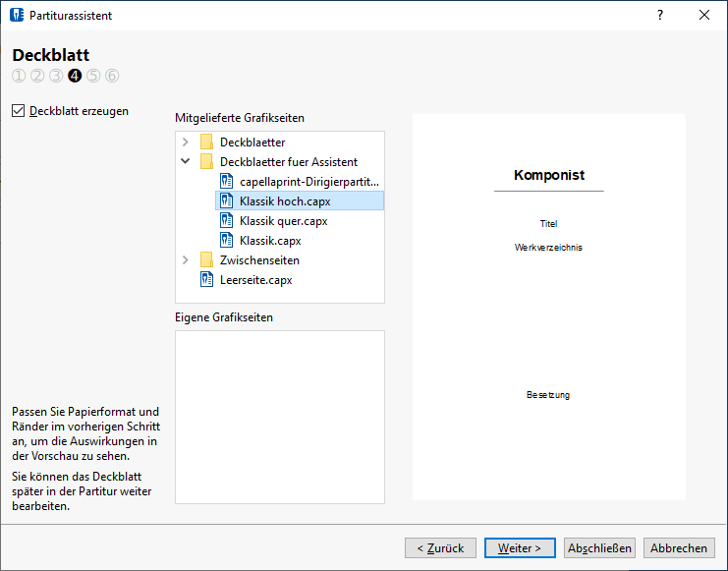728x571 pixels.
Task: Cancel the wizard with Abbrechen
Action: tap(679, 547)
